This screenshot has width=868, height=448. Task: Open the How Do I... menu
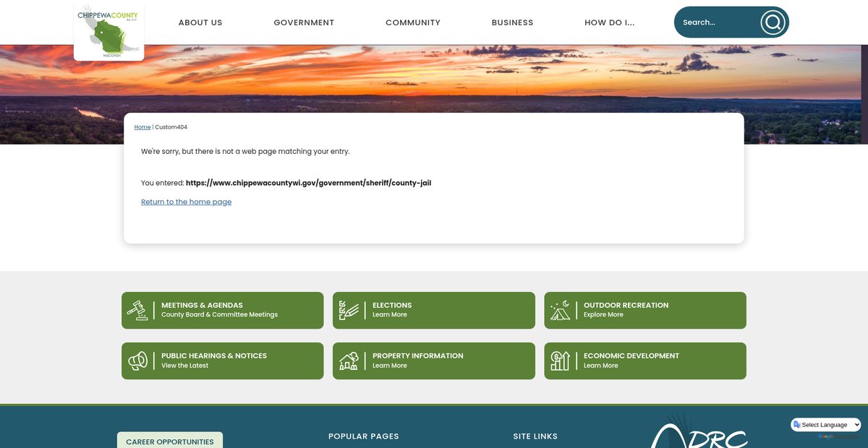tap(610, 22)
